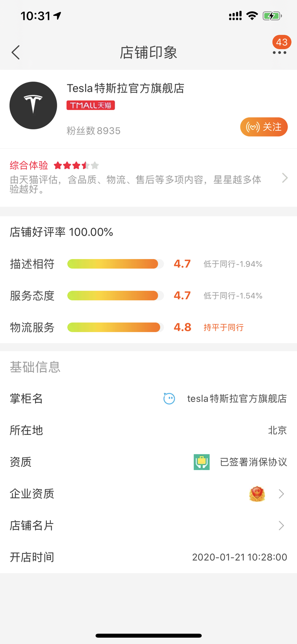Expand the 企业资质 row chevron
Screen dimensions: 297x644
pyautogui.click(x=281, y=494)
